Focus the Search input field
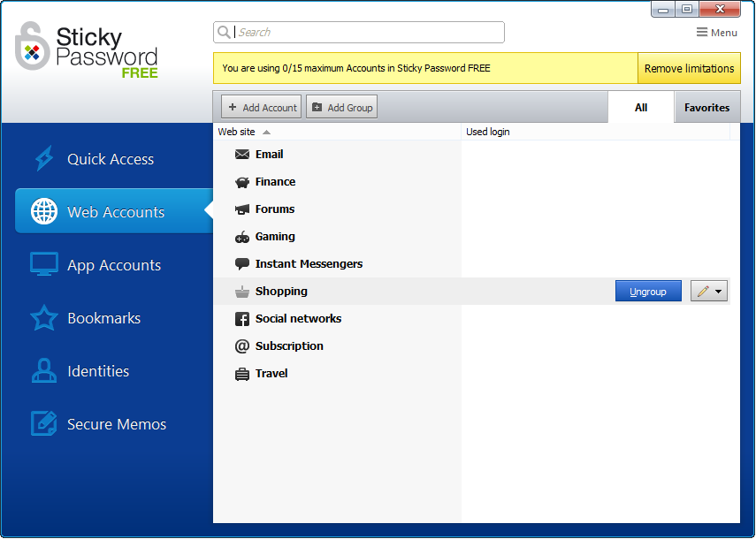756x539 pixels. (359, 33)
